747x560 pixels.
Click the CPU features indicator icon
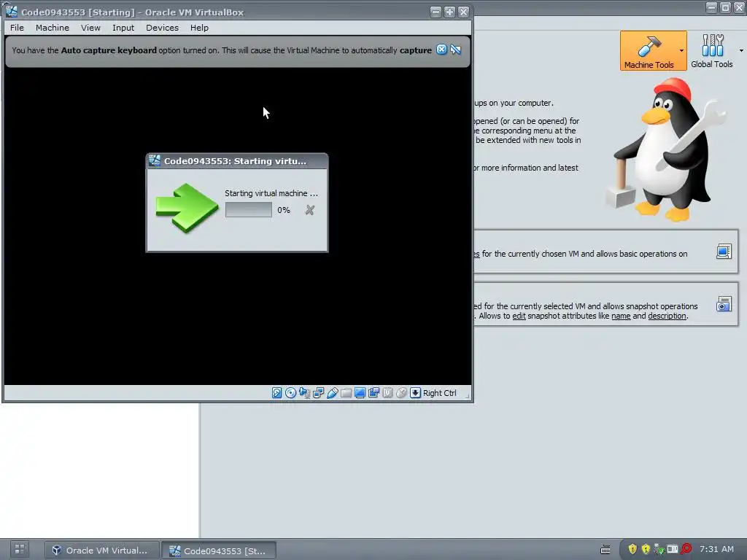tap(388, 393)
